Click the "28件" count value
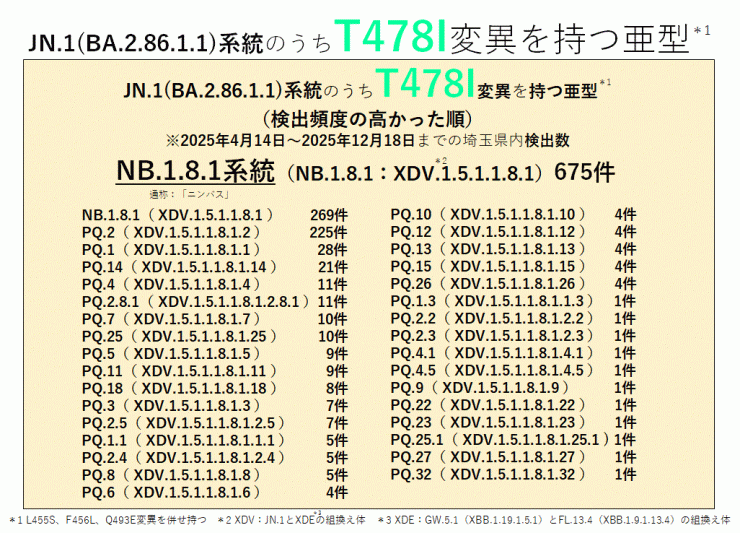 [x=332, y=250]
